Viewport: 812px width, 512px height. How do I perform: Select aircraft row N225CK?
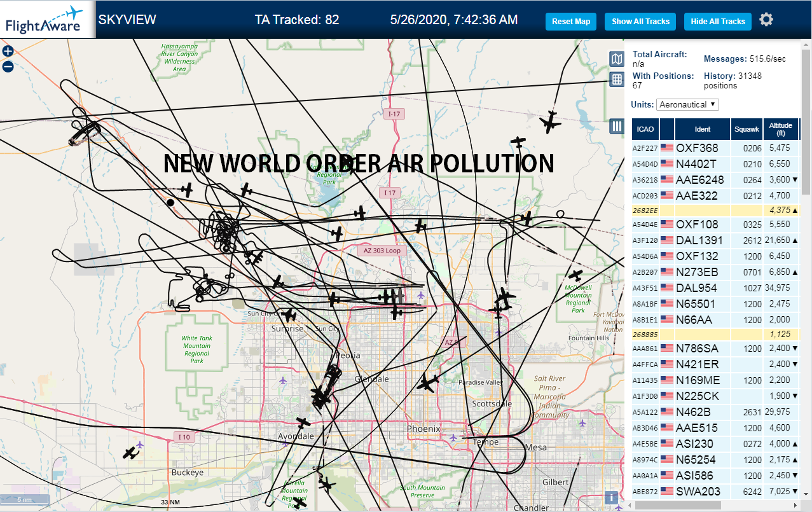(715, 396)
